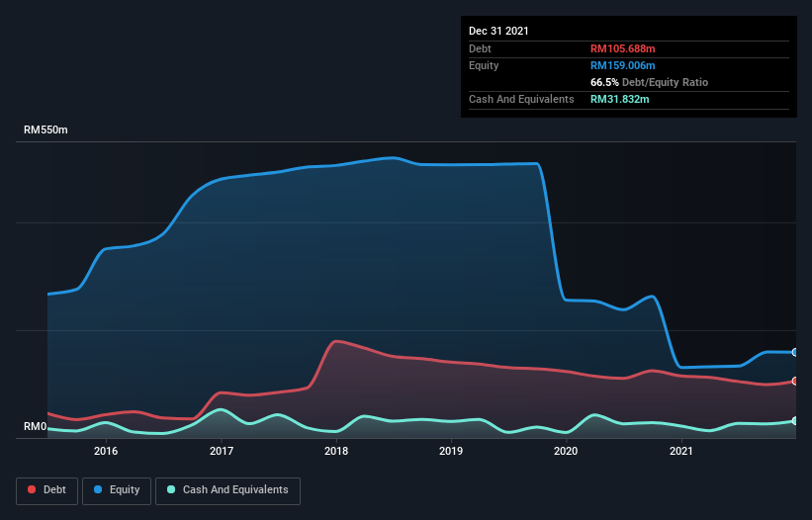Click the RM159.006m equity value
Image resolution: width=812 pixels, height=520 pixels.
622,65
